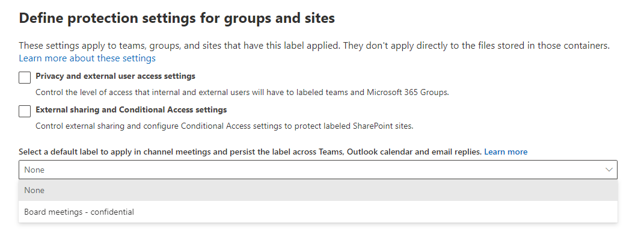Click the default label combo box showing None
Screen dimensions: 644x249
coord(301,170)
